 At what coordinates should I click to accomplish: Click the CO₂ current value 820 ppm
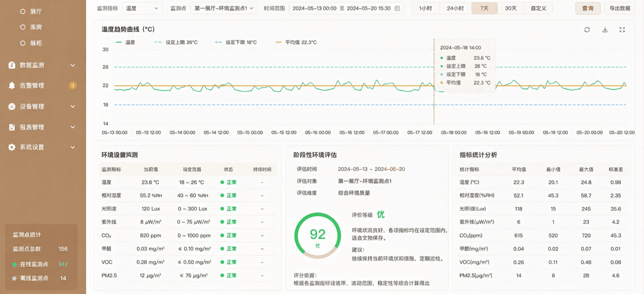pyautogui.click(x=150, y=236)
